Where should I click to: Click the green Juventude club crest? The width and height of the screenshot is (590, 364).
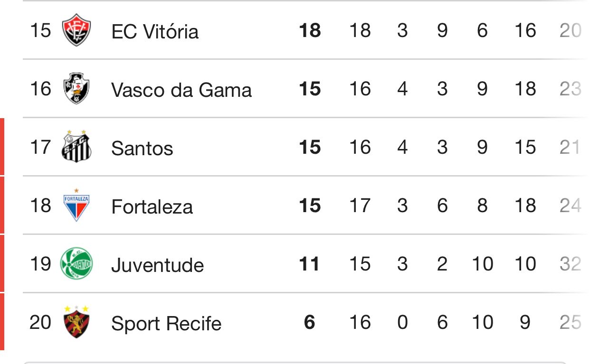[76, 264]
